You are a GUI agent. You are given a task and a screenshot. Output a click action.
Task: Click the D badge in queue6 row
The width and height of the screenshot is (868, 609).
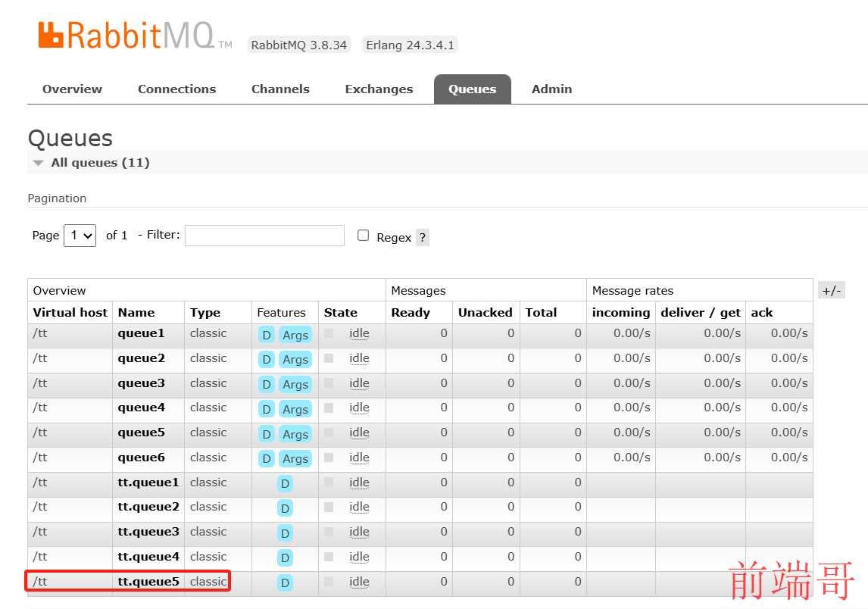[x=267, y=458]
